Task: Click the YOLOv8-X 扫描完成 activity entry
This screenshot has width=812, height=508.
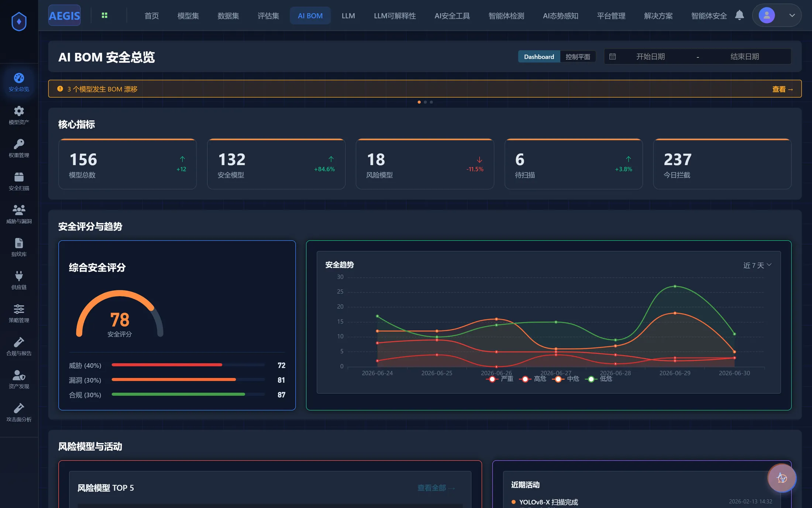Action: (x=548, y=502)
